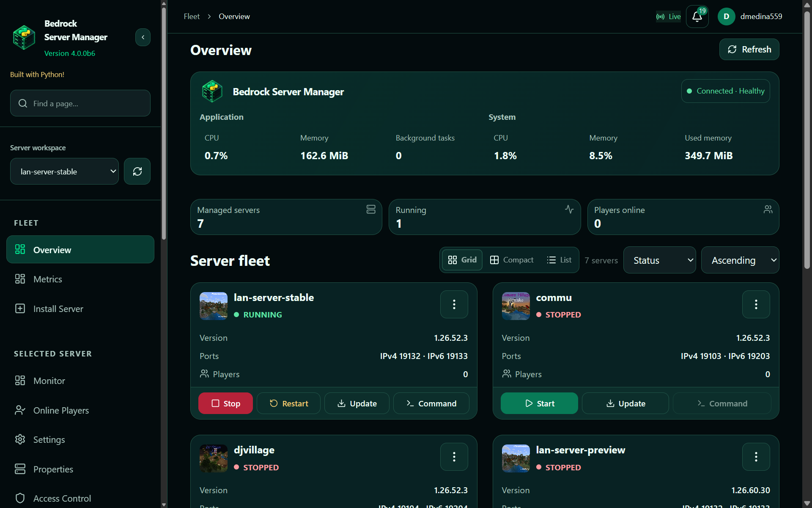Go to Overview in the sidebar
The height and width of the screenshot is (508, 812).
pyautogui.click(x=80, y=250)
